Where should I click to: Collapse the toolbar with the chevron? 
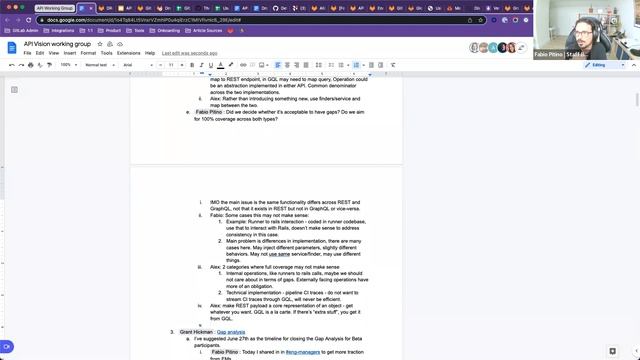(634, 65)
